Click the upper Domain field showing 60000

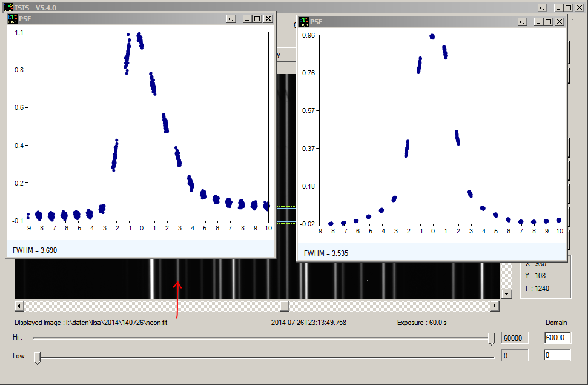coord(557,338)
